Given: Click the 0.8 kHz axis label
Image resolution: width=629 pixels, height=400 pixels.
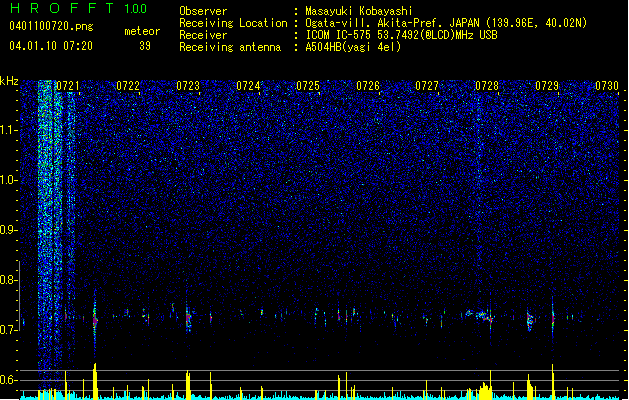Looking at the screenshot, I should [x=9, y=280].
